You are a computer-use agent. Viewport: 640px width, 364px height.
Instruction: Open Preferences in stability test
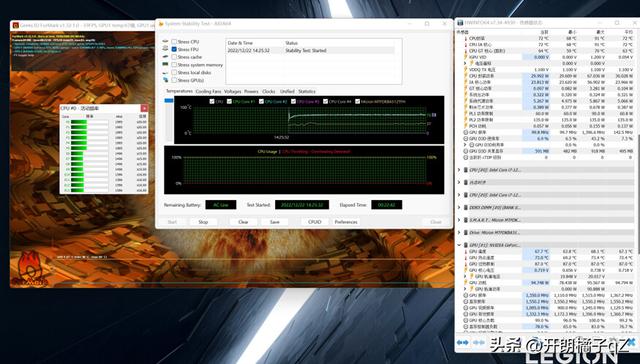[346, 222]
